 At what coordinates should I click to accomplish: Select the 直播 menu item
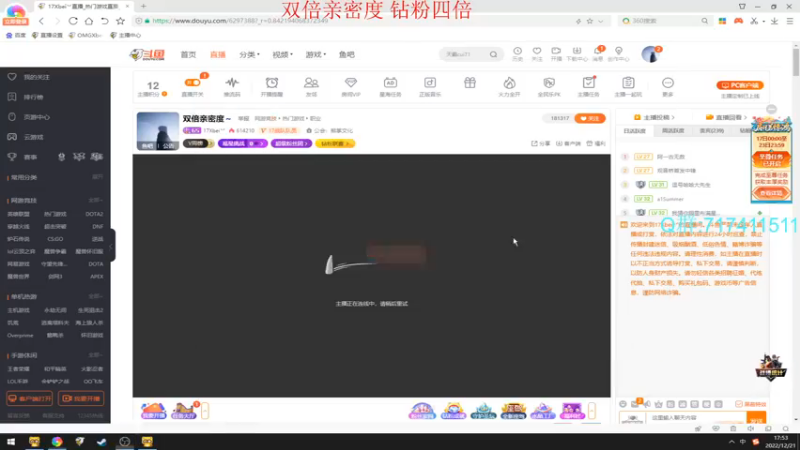218,55
